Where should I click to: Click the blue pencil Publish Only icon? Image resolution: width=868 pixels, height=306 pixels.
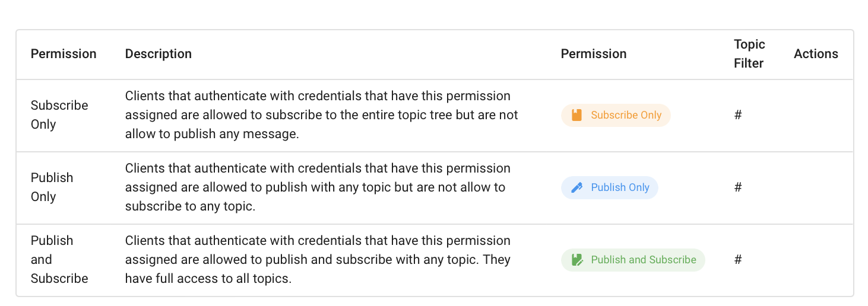[576, 187]
